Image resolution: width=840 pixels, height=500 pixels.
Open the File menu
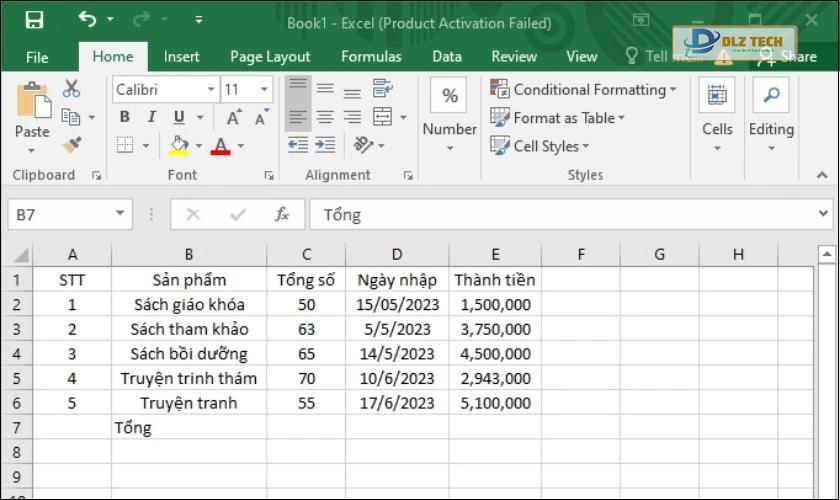tap(37, 57)
